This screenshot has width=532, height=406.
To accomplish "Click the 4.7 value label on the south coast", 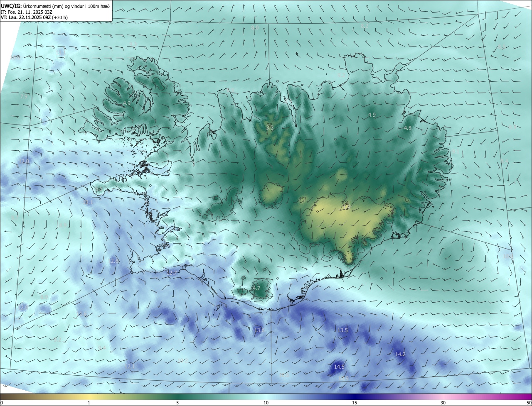I will pos(256,288).
